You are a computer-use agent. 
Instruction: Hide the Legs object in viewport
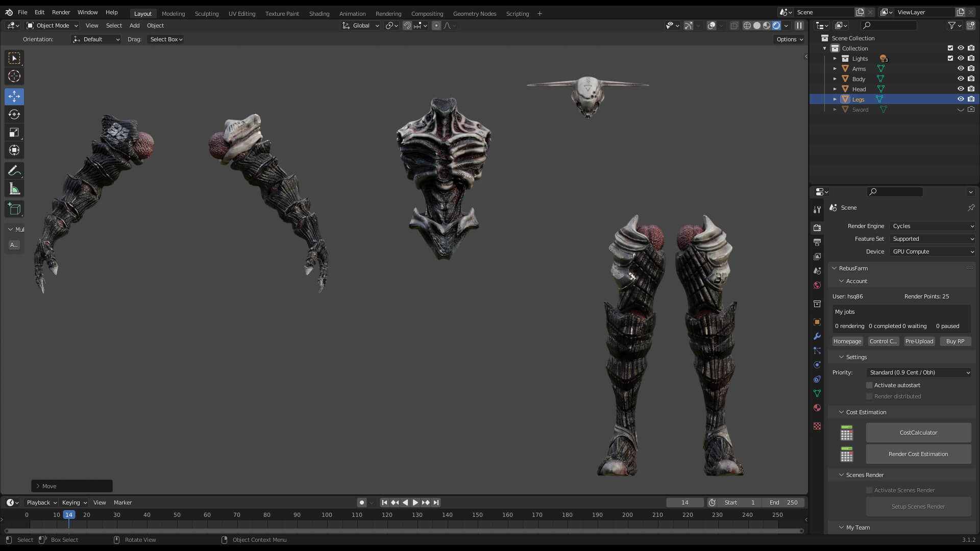point(961,99)
